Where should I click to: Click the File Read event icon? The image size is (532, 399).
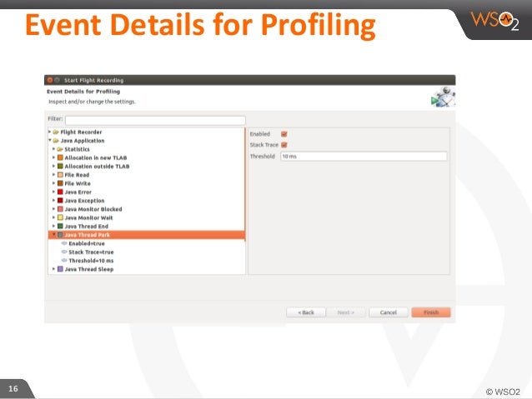tap(60, 175)
